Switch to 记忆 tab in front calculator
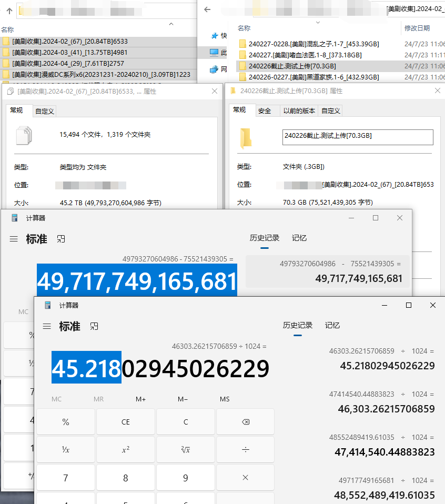 pos(332,325)
